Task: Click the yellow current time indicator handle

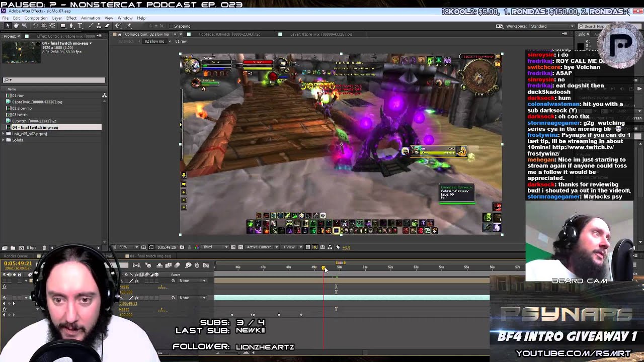Action: 324,267
